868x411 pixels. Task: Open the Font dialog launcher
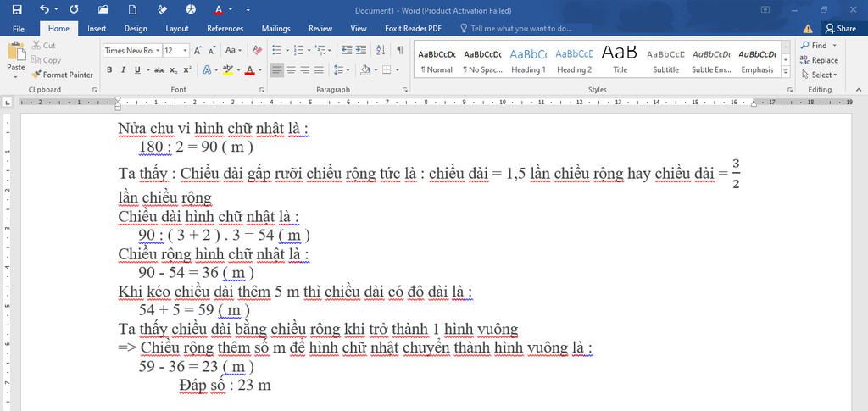coord(261,90)
